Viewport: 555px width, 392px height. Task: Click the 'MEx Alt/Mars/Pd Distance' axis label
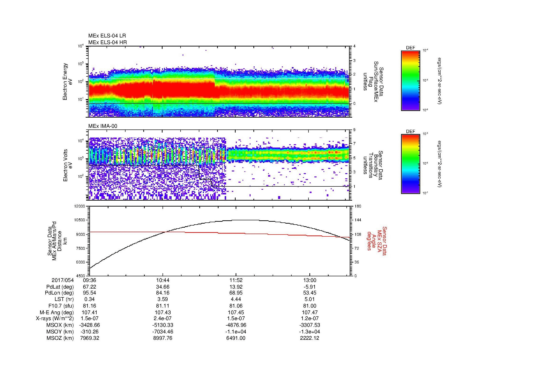click(57, 241)
